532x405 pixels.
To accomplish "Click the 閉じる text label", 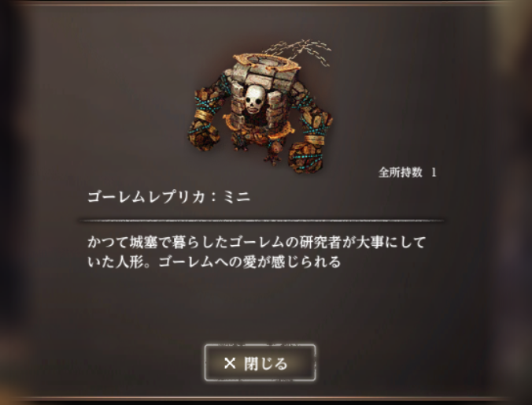I will 266,363.
